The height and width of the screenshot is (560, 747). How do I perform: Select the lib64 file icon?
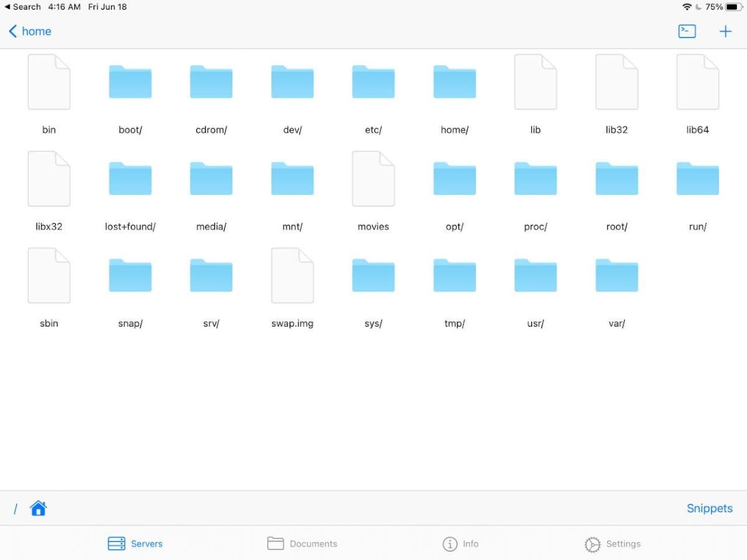coord(698,82)
